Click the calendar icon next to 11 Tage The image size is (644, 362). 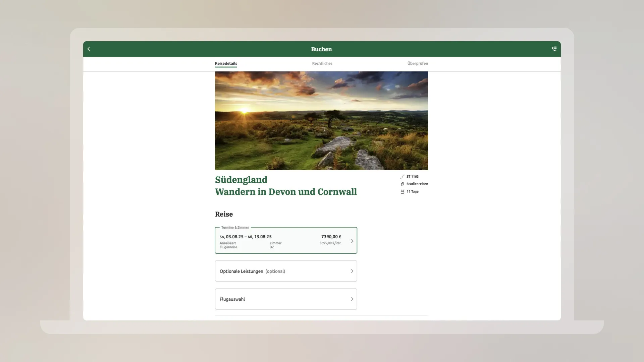pyautogui.click(x=402, y=192)
